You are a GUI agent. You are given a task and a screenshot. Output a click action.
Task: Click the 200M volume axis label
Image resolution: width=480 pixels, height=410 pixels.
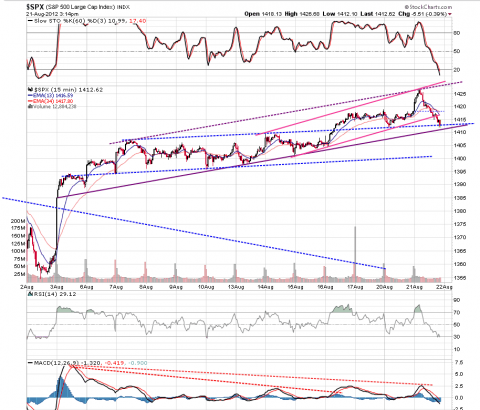18,221
